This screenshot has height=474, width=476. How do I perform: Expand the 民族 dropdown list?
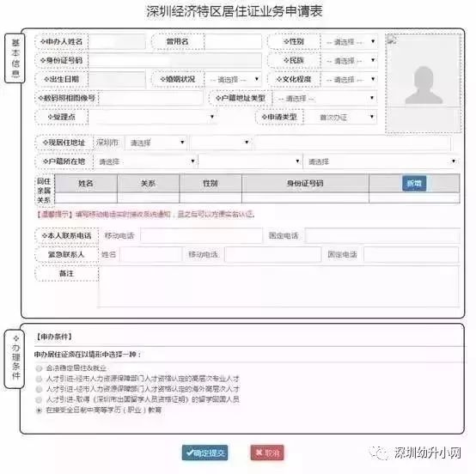pos(350,61)
